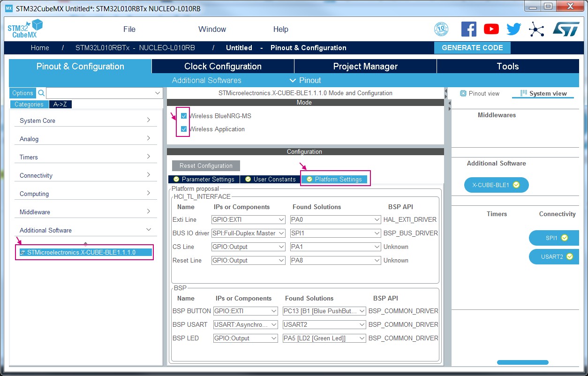Image resolution: width=588 pixels, height=376 pixels.
Task: Click the X-CUBE-BLE1 tree item icon
Action: (x=23, y=253)
